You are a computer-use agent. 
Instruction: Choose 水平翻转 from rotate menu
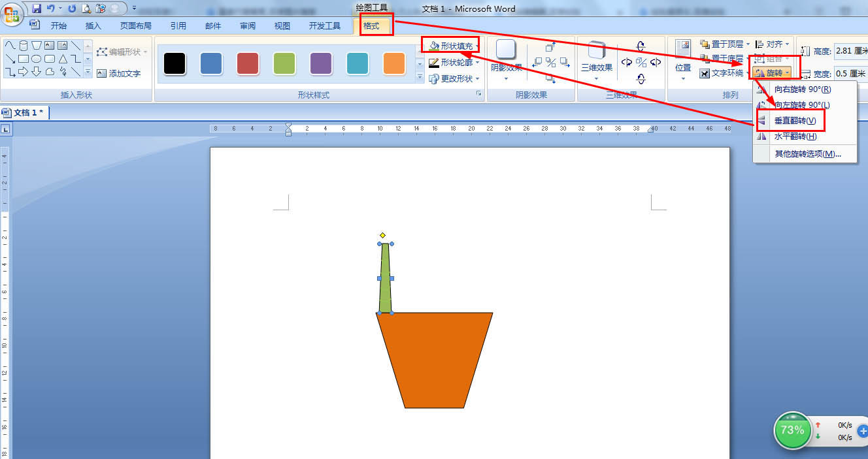tap(805, 136)
